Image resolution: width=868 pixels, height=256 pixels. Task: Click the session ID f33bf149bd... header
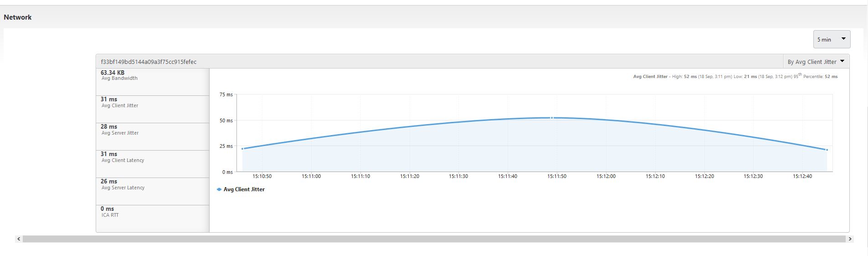(x=149, y=62)
